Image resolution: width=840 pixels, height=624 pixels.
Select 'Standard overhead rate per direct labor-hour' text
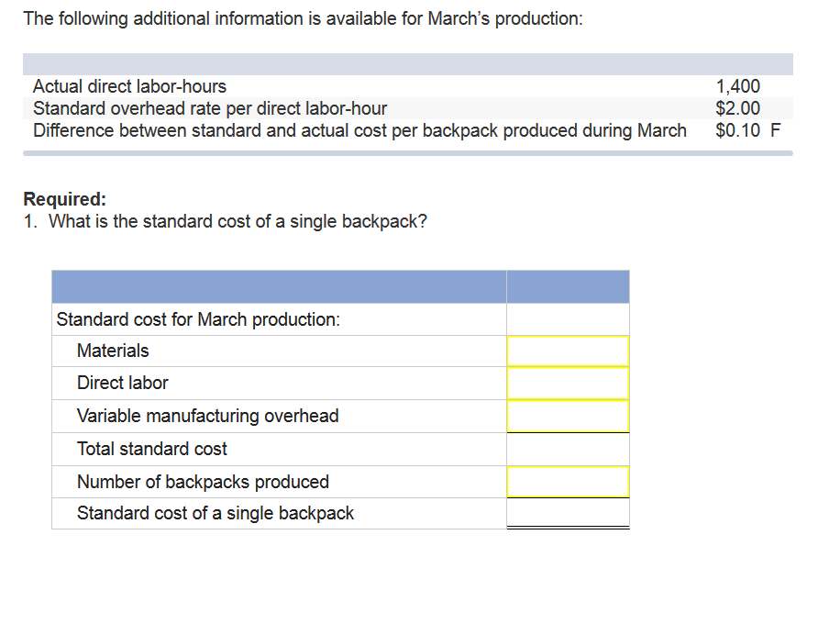210,108
